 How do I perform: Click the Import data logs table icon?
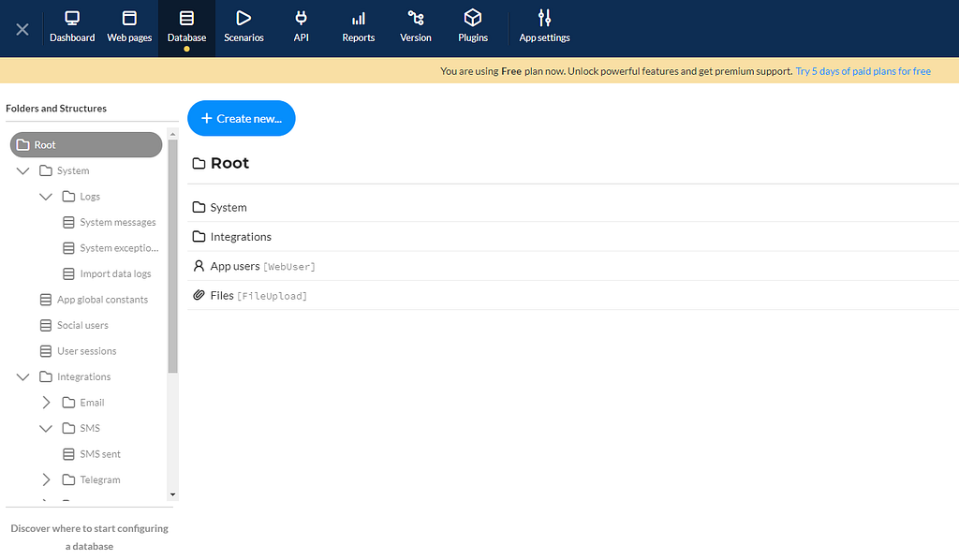tap(68, 273)
